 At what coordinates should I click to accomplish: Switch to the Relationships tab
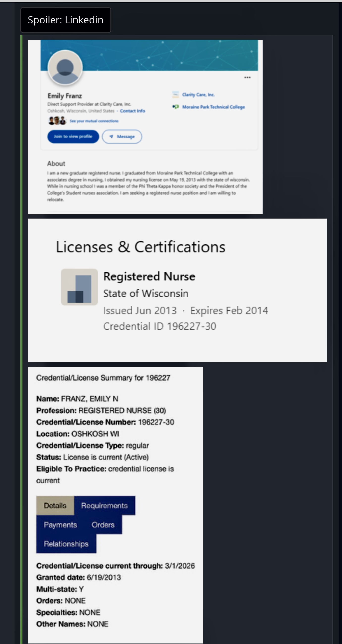(66, 544)
